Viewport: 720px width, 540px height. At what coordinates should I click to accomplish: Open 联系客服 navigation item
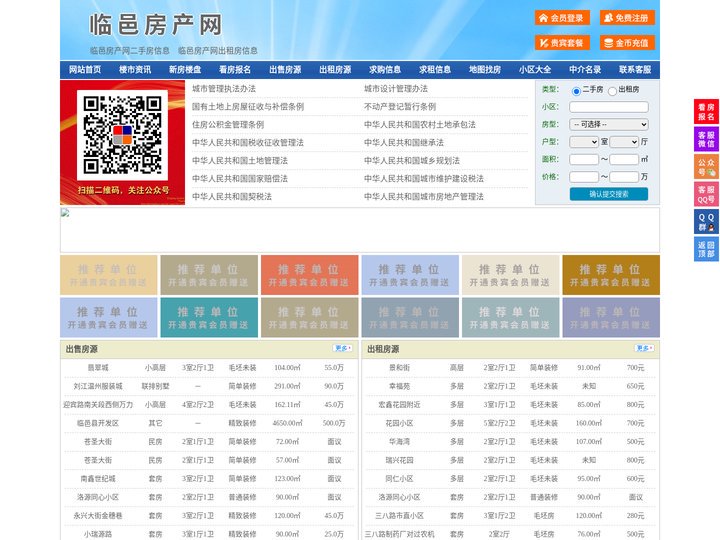(635, 70)
